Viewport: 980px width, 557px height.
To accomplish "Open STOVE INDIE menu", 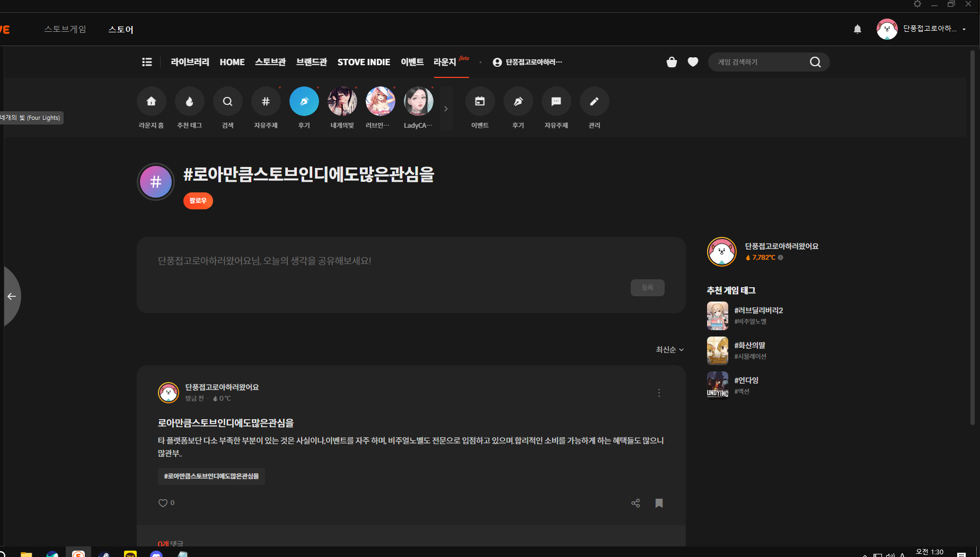I will click(x=364, y=62).
